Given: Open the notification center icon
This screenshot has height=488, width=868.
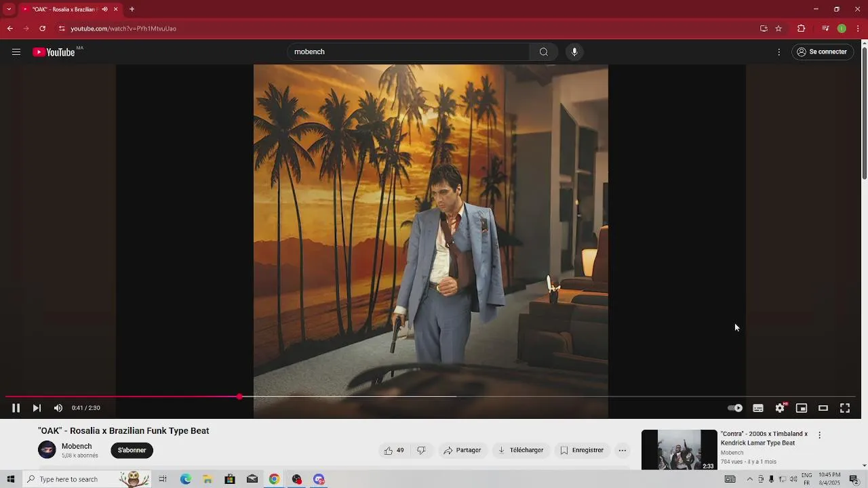Looking at the screenshot, I should click(x=854, y=479).
